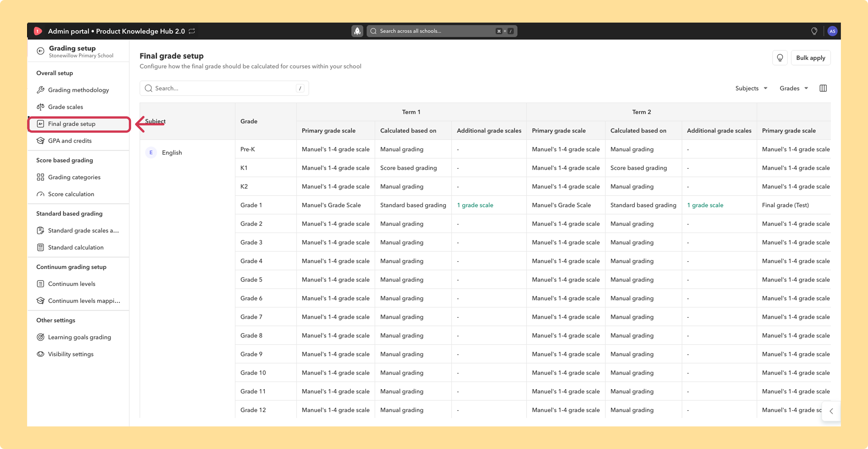
Task: Click the 'Grade 10' row label
Action: 253,373
